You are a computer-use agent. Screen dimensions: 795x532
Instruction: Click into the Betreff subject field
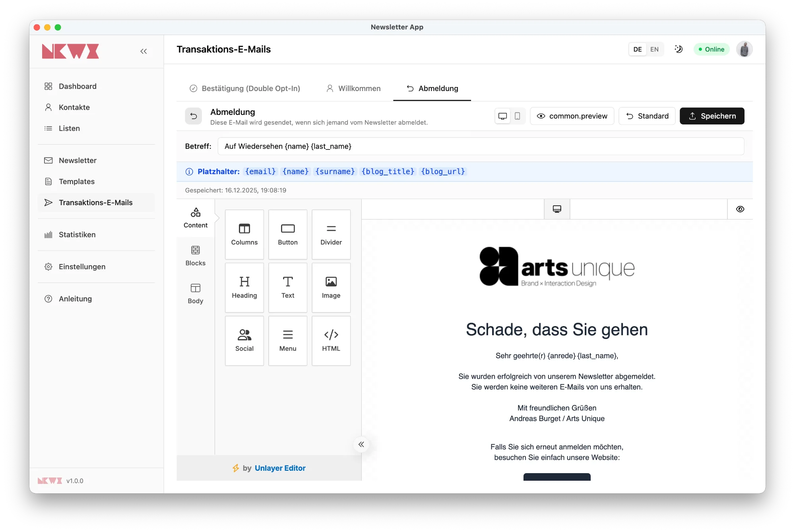click(x=480, y=146)
